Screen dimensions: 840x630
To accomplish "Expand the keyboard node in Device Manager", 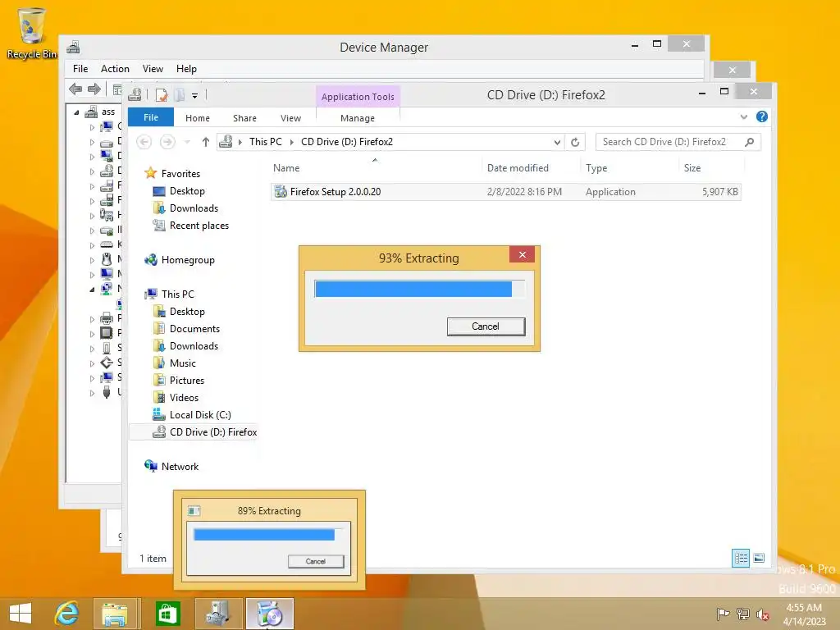I will pos(92,244).
